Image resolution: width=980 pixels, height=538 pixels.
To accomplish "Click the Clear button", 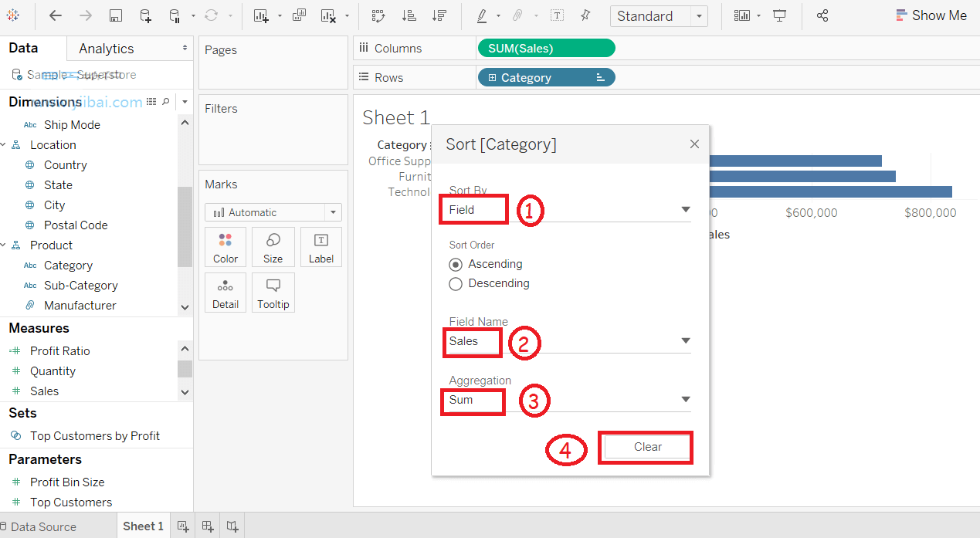I will click(x=647, y=447).
